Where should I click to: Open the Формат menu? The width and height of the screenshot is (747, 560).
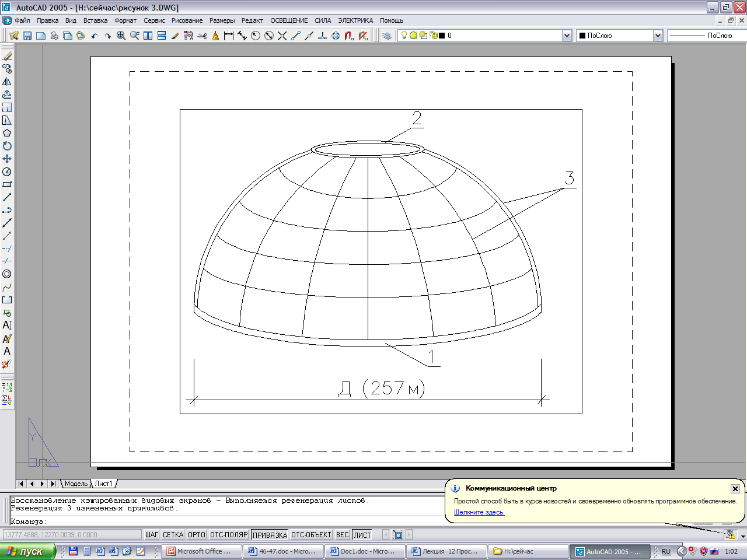(x=125, y=20)
